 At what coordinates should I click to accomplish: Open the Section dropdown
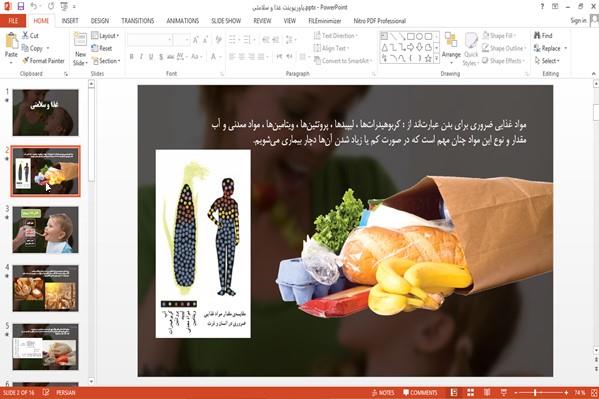(106, 61)
